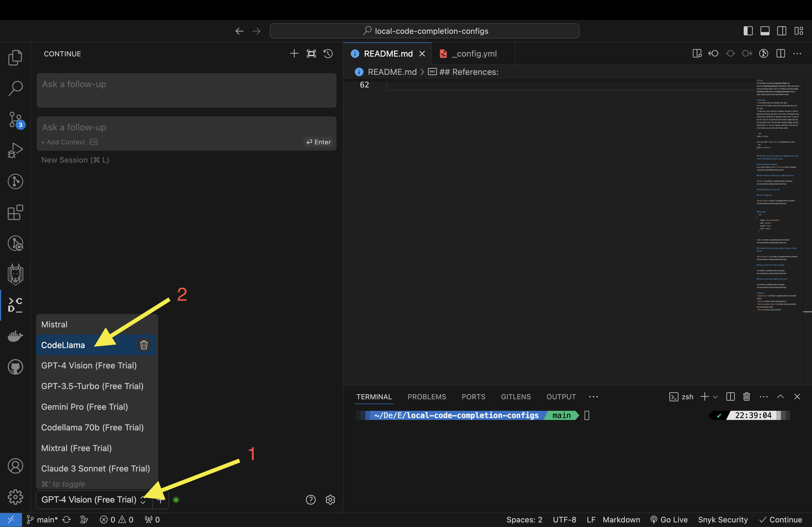The height and width of the screenshot is (527, 812).
Task: Expand the new terminal launch profile chevron
Action: point(715,397)
